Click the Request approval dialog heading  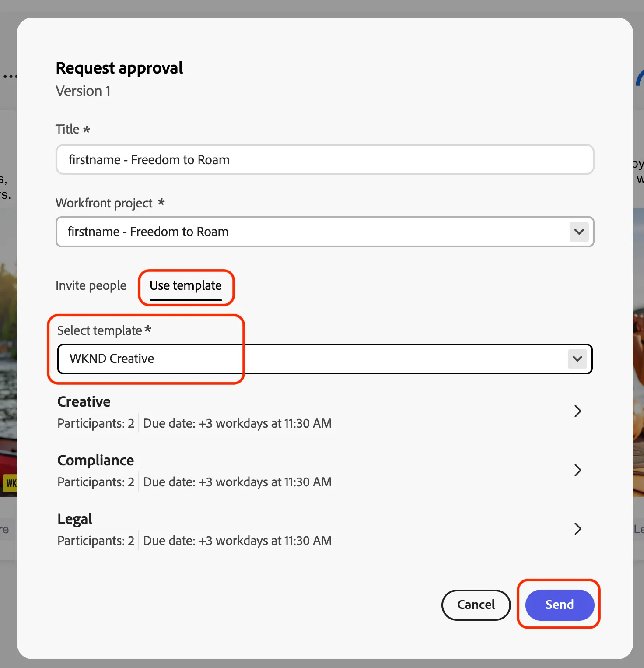119,68
